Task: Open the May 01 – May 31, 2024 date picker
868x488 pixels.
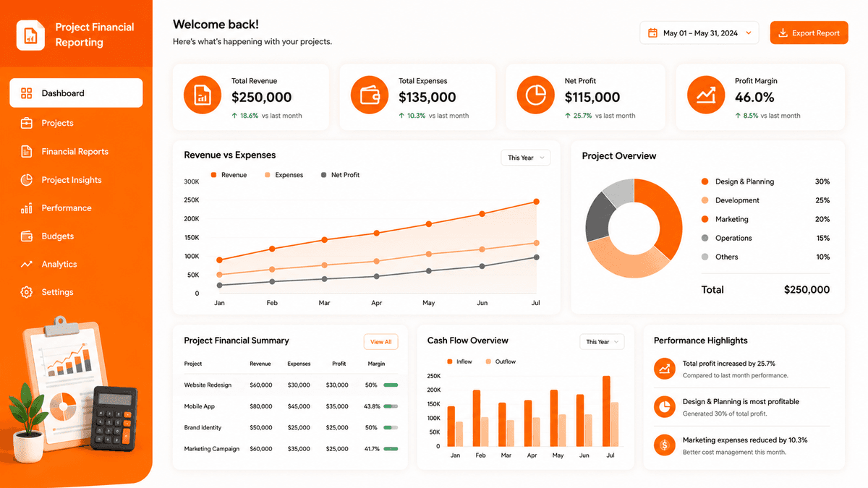Action: point(699,33)
